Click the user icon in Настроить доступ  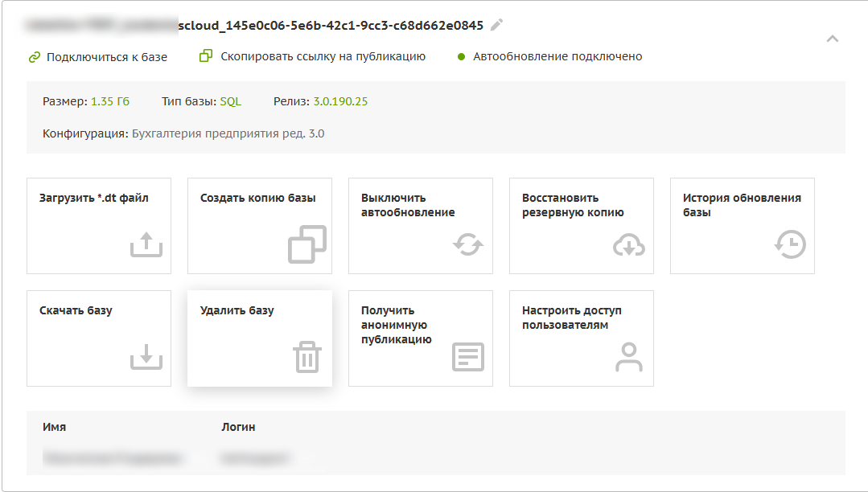click(x=629, y=357)
